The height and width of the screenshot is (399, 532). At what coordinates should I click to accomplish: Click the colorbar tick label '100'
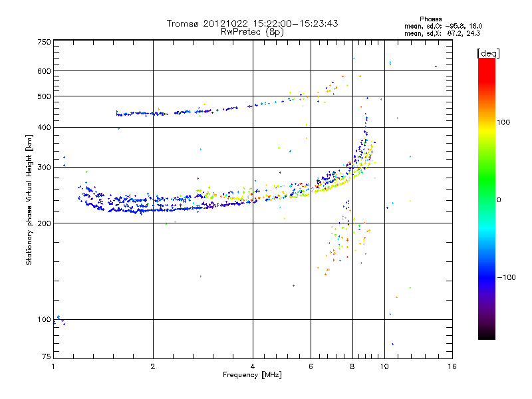point(503,122)
